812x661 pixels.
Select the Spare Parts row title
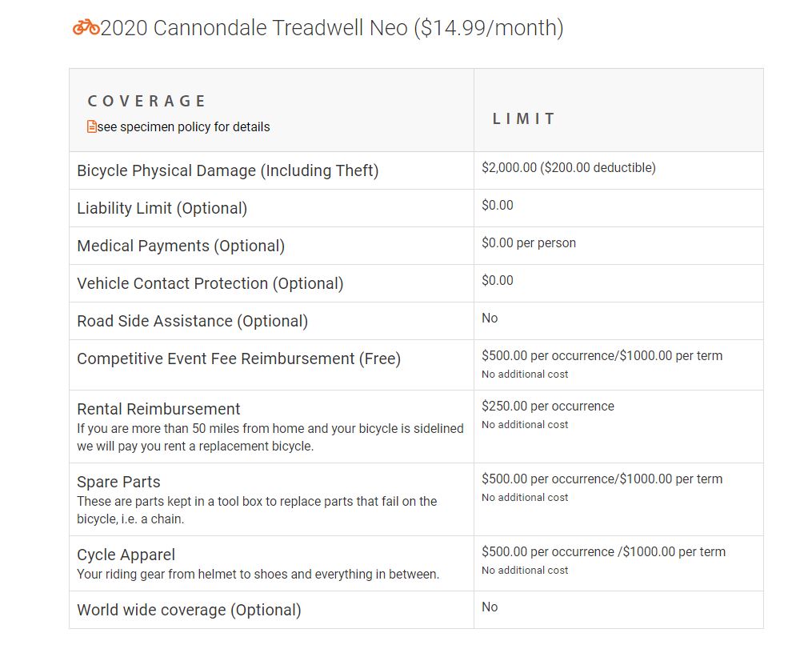(x=118, y=483)
